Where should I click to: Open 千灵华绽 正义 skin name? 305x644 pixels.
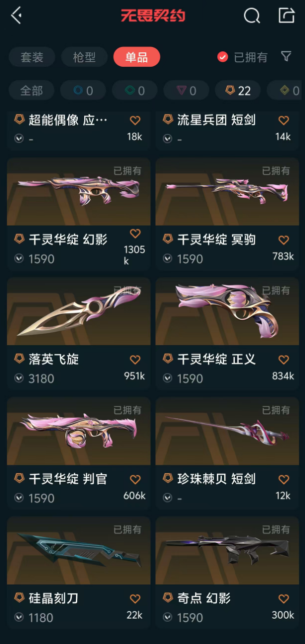pyautogui.click(x=216, y=360)
